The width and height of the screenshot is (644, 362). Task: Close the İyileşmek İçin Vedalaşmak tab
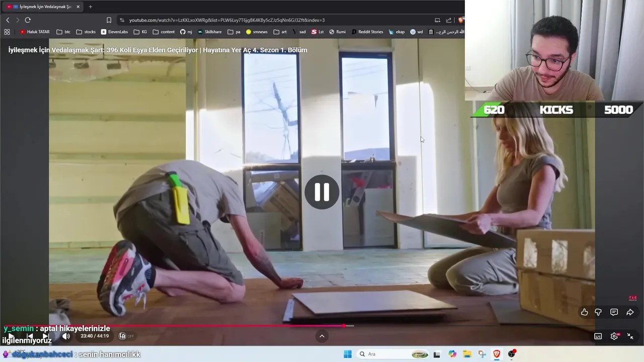coord(78,7)
